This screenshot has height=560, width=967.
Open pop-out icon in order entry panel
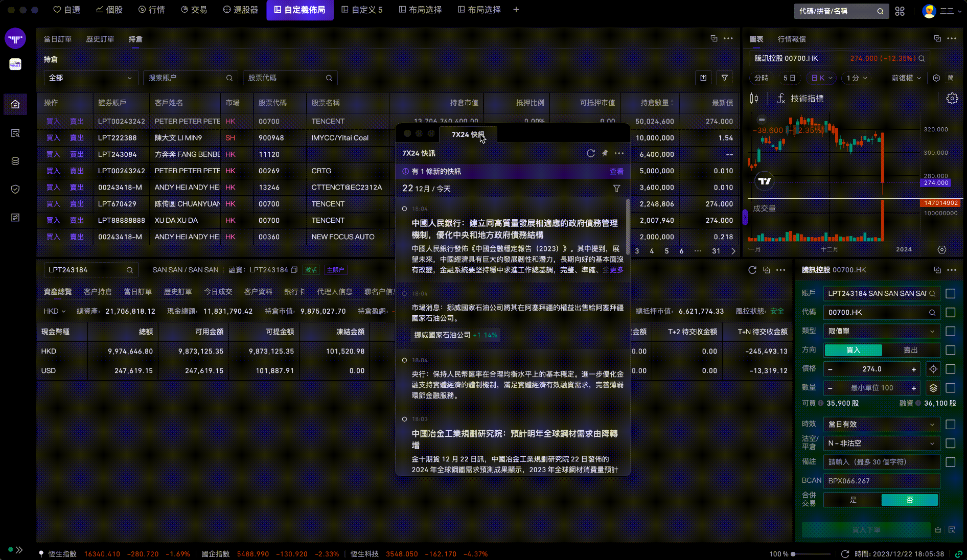937,270
